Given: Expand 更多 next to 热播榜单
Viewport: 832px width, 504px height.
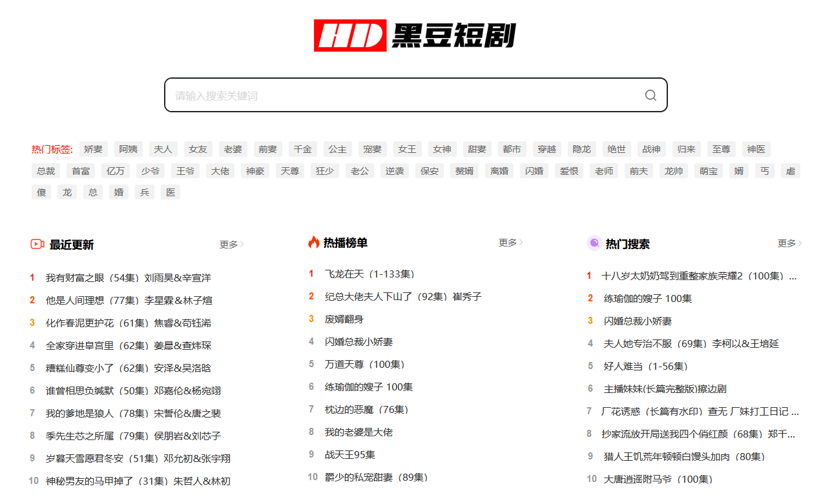Looking at the screenshot, I should coord(510,243).
